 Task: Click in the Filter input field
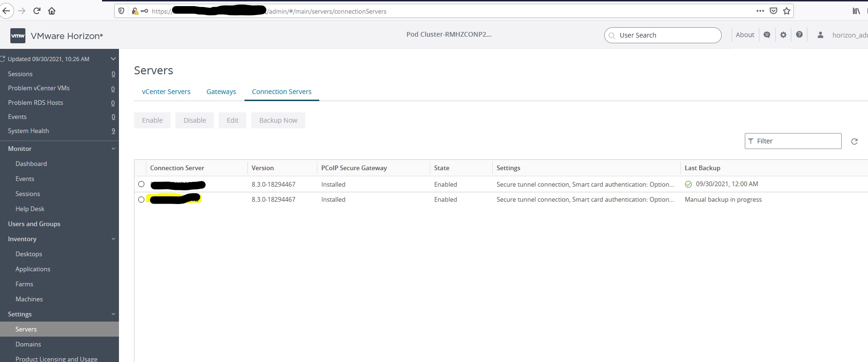[x=793, y=141]
